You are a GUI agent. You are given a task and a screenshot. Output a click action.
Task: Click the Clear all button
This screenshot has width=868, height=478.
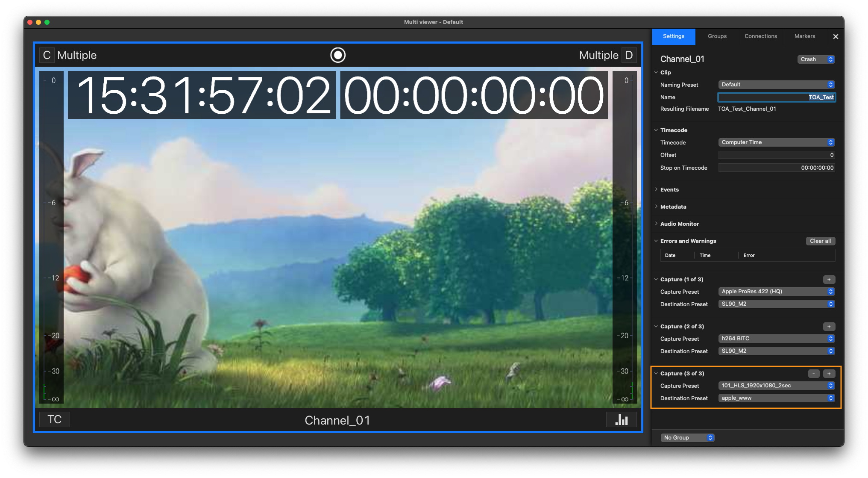pyautogui.click(x=820, y=241)
